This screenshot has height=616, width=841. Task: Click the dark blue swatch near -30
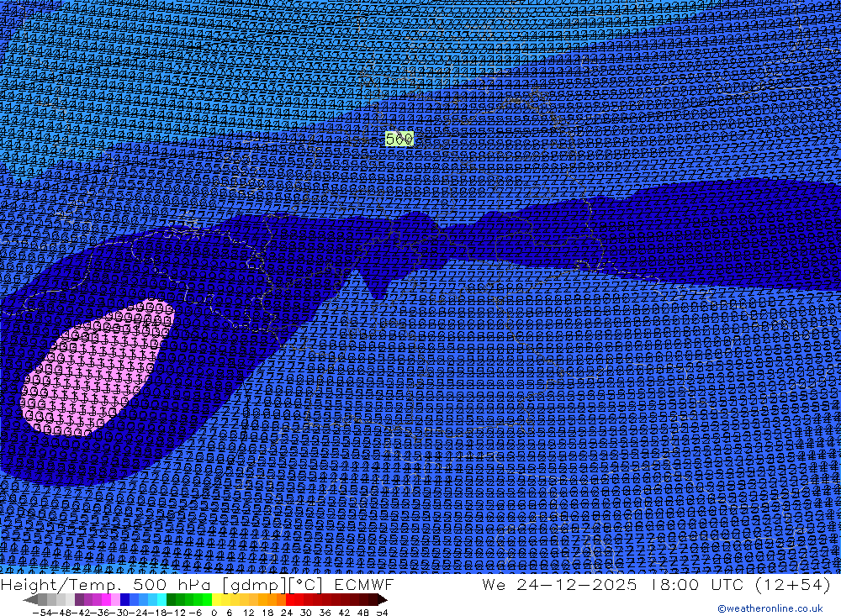point(124,600)
